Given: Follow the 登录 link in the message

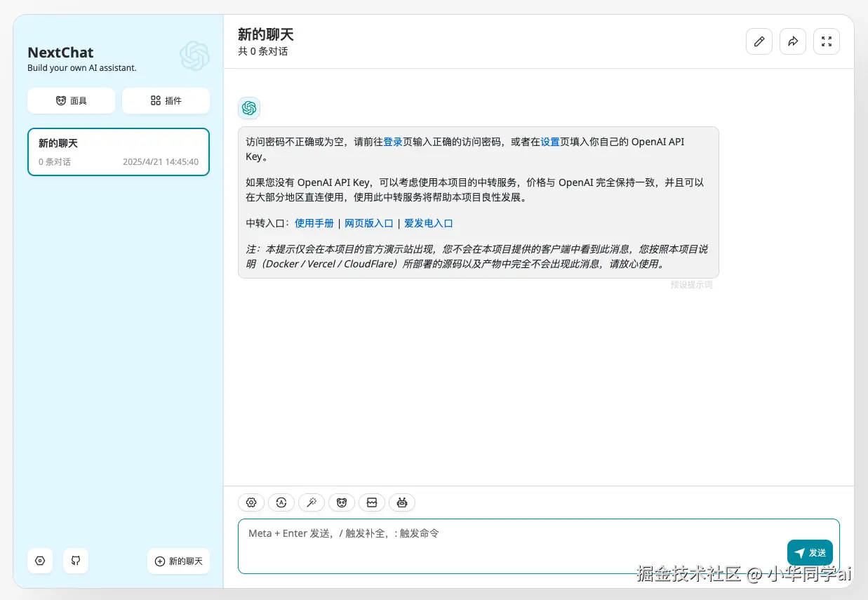Looking at the screenshot, I should [393, 142].
